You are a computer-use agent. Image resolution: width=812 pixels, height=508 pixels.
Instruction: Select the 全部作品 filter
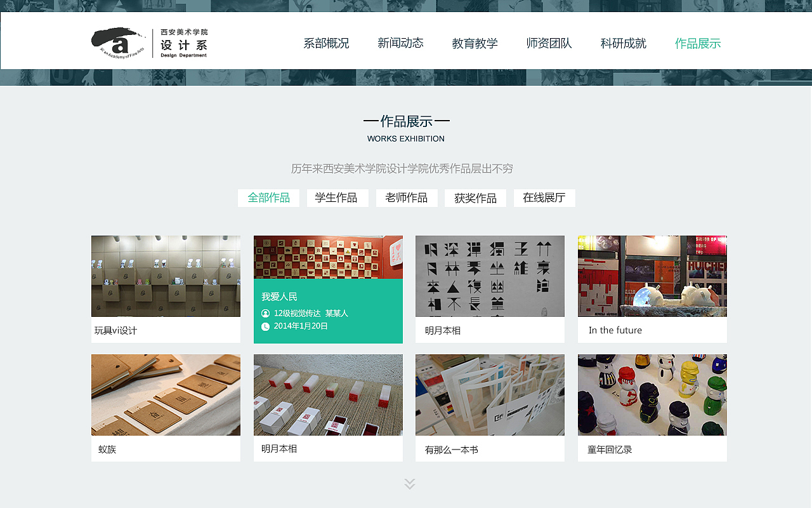click(x=268, y=197)
